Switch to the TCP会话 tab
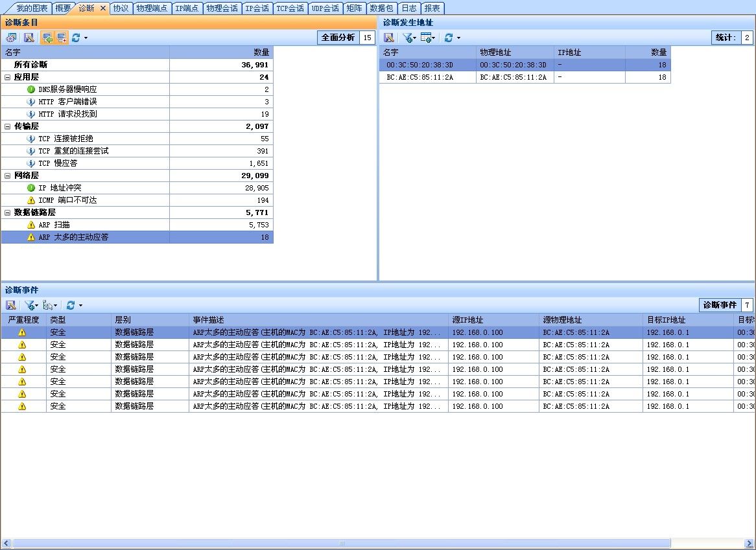The width and height of the screenshot is (756, 550). click(x=290, y=8)
